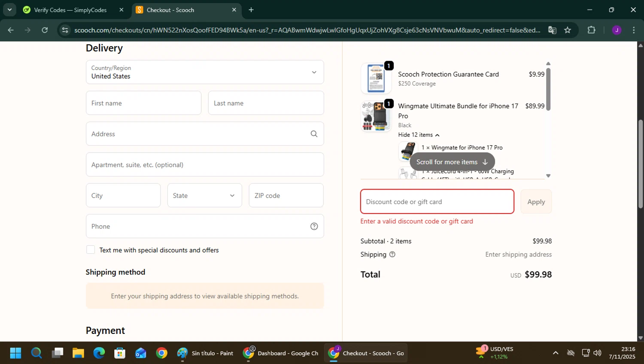
Task: Click the browser forward arrow
Action: click(27, 30)
